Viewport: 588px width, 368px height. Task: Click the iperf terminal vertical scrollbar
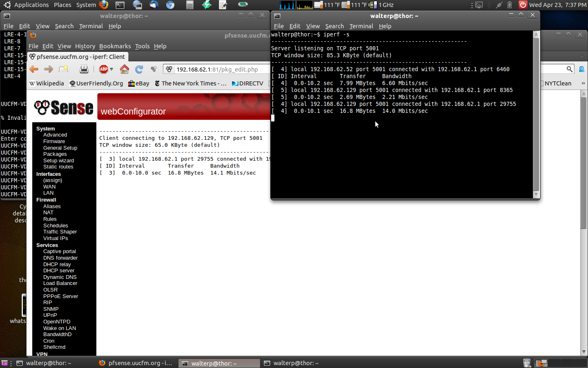click(536, 114)
